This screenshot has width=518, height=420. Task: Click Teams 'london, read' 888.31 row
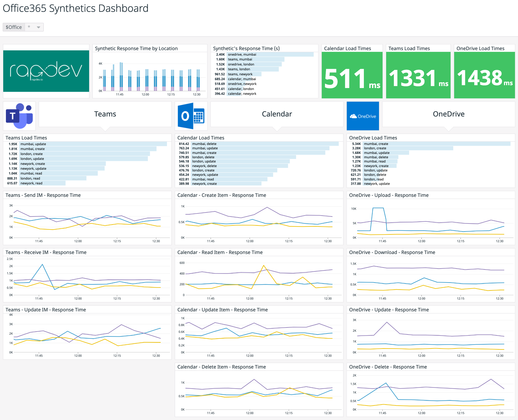tap(87, 178)
